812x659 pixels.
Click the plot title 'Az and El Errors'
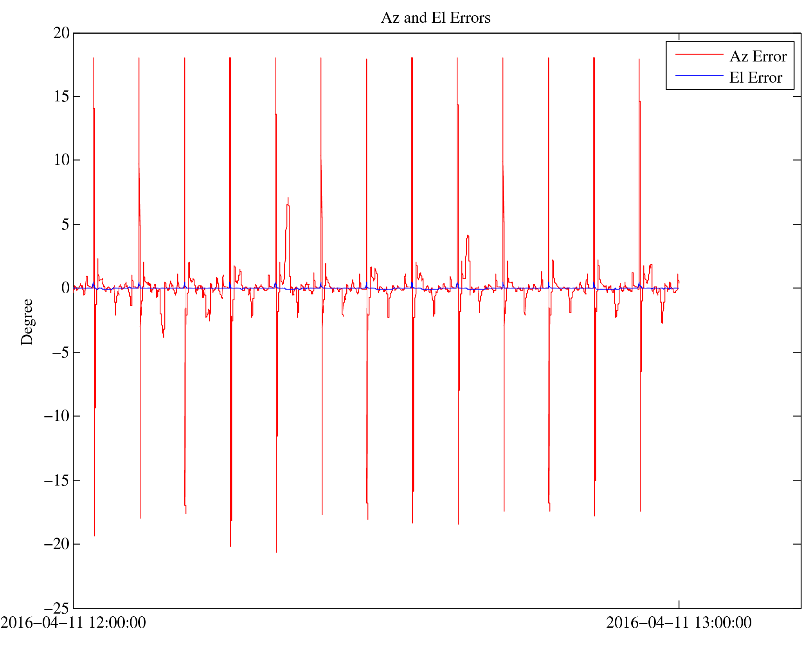point(436,18)
